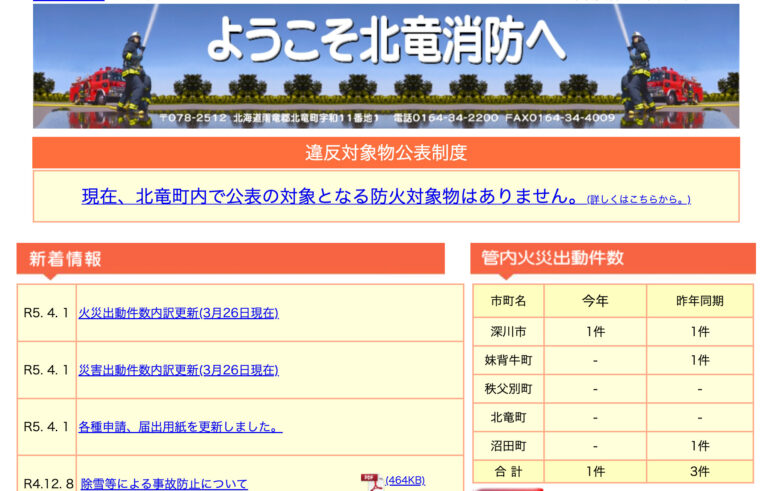Open the 災害出動件数内訳更新 news link
The image size is (768, 491).
[178, 370]
